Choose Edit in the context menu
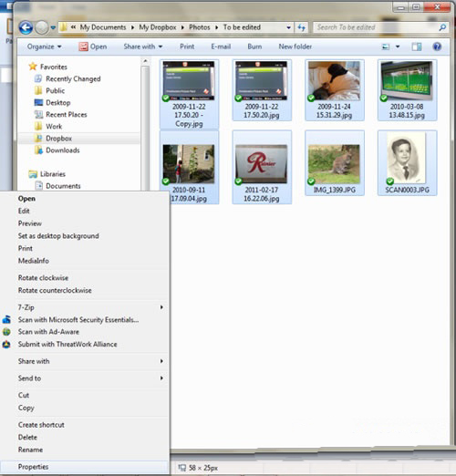456x476 pixels. coord(85,211)
